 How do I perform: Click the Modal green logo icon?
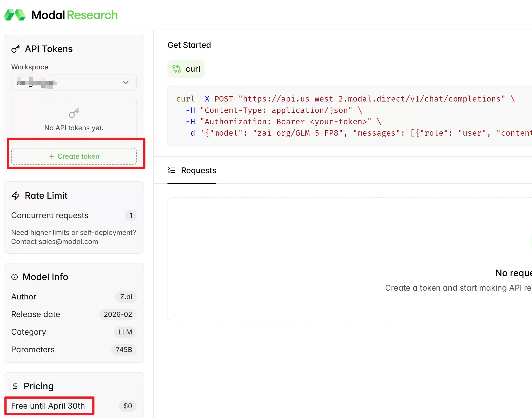coord(15,15)
